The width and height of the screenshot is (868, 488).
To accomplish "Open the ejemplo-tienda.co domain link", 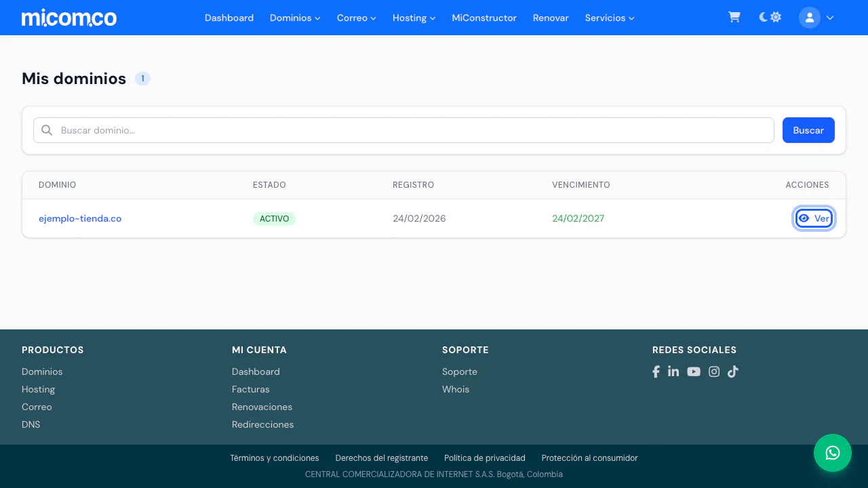I will [80, 218].
